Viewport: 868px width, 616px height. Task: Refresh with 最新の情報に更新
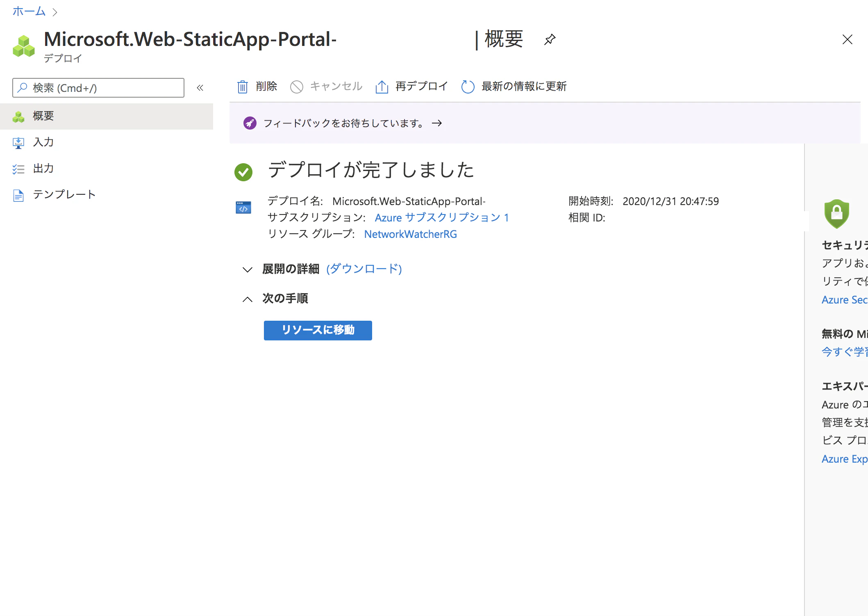click(x=514, y=87)
